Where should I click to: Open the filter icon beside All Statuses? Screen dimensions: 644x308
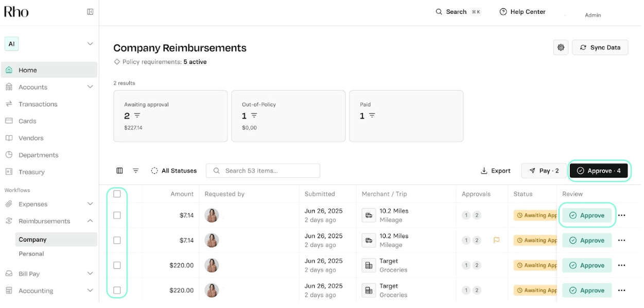[x=136, y=171]
